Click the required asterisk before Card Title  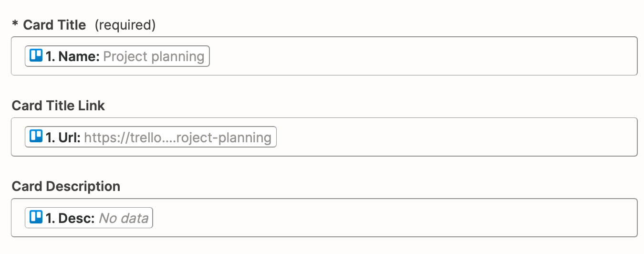(15, 25)
